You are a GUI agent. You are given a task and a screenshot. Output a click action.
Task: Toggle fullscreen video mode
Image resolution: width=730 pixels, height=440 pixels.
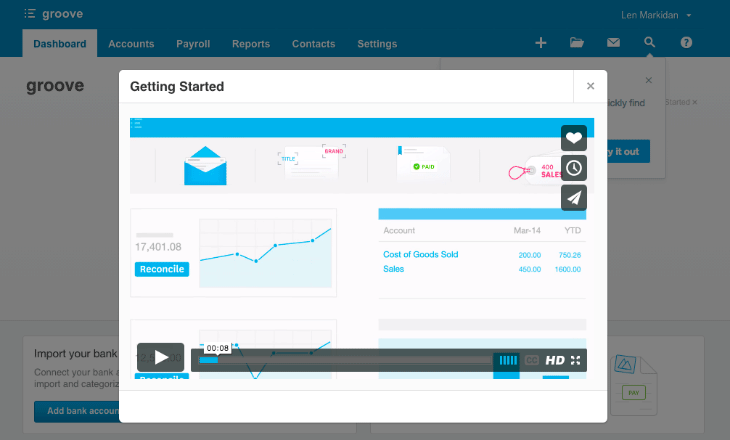576,360
